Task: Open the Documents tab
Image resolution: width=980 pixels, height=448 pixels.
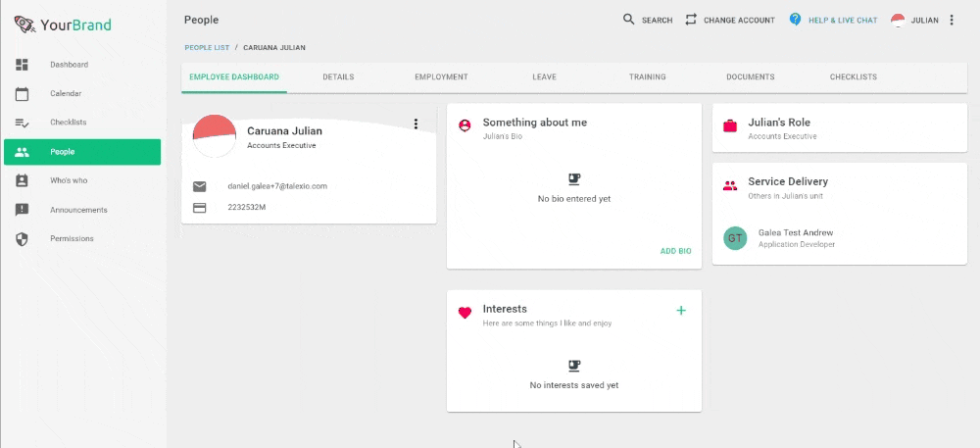Action: click(750, 77)
